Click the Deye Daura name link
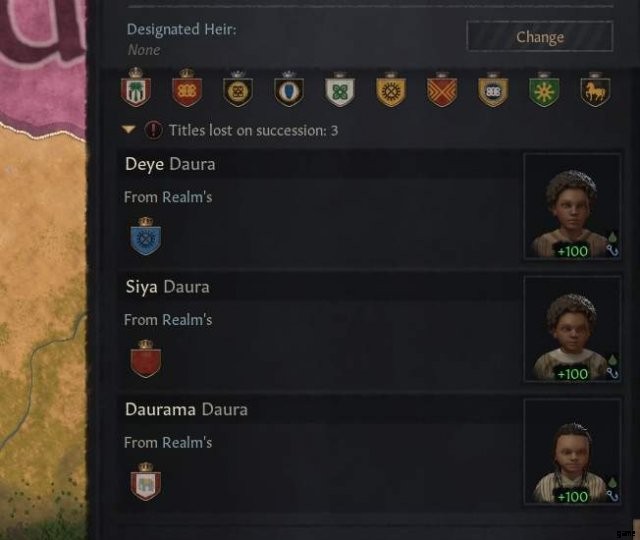The image size is (640, 540). pos(170,164)
